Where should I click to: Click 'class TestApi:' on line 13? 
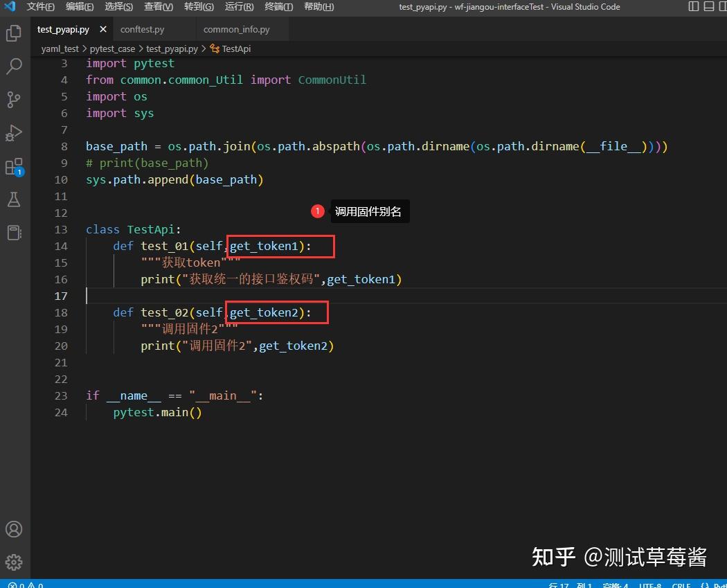point(133,229)
